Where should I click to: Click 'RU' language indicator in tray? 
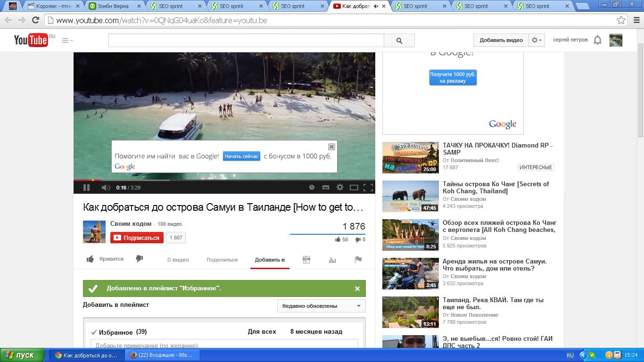pyautogui.click(x=570, y=355)
